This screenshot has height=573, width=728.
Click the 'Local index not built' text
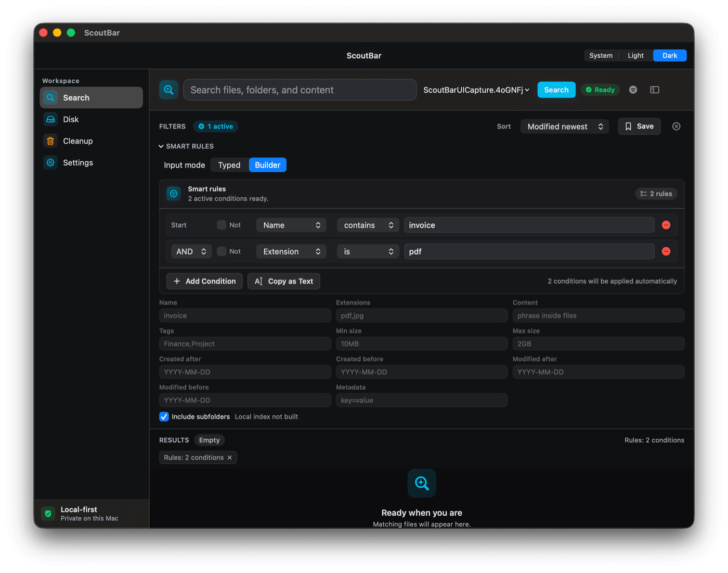266,416
